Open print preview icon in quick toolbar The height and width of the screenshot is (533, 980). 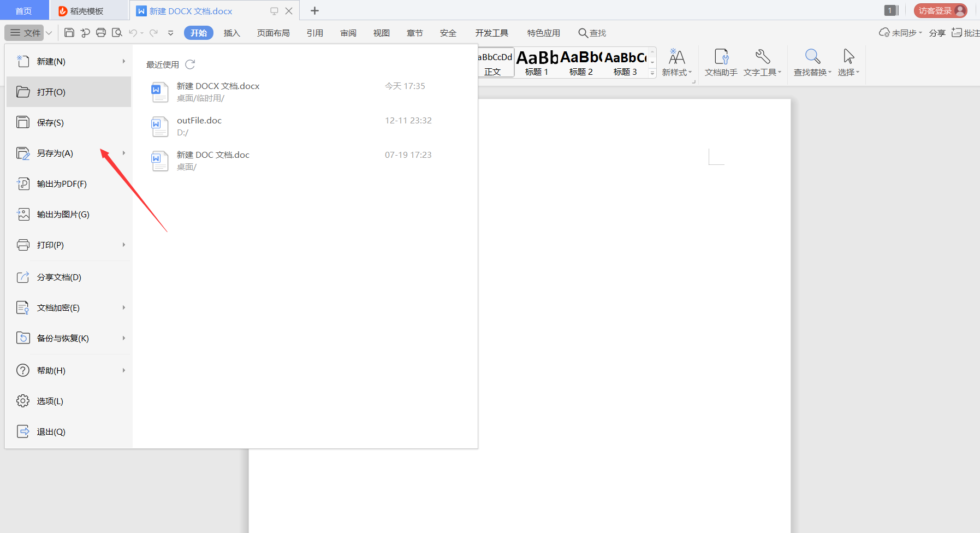click(x=117, y=33)
